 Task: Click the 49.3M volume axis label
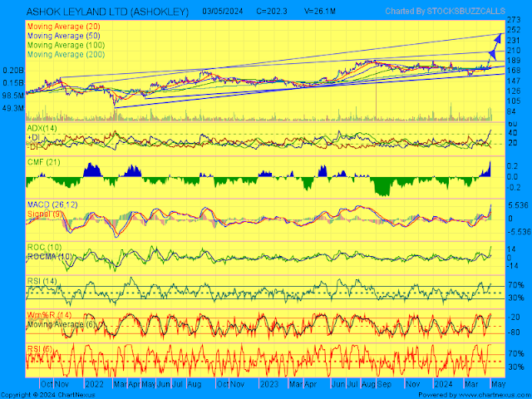coord(13,108)
